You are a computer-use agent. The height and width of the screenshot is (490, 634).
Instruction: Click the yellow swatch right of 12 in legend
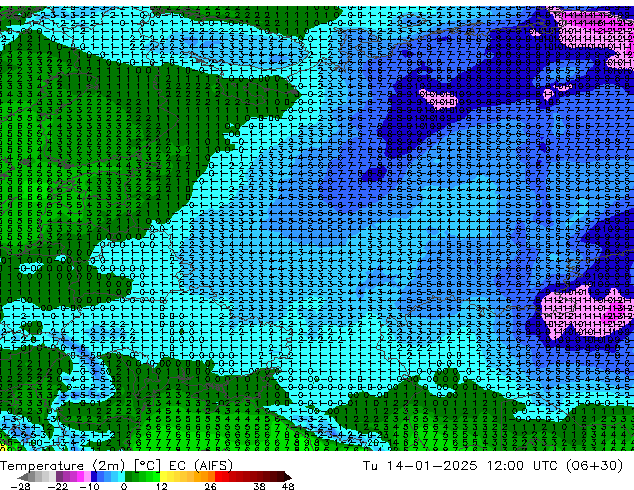coord(163,476)
